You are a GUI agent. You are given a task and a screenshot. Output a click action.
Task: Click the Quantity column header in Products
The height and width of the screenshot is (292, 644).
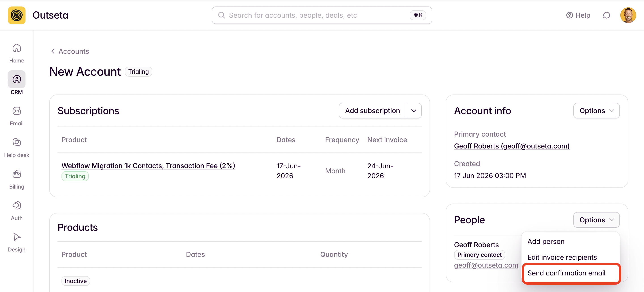coord(334,254)
